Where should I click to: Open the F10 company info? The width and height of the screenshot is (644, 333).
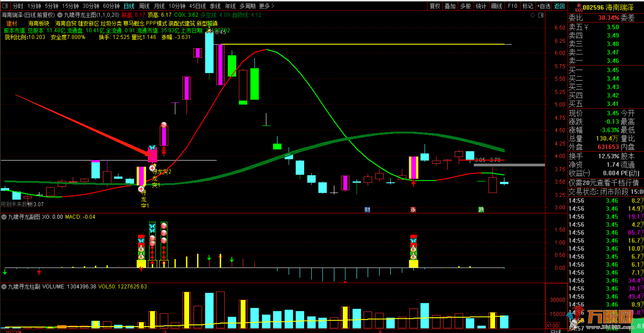click(x=512, y=6)
